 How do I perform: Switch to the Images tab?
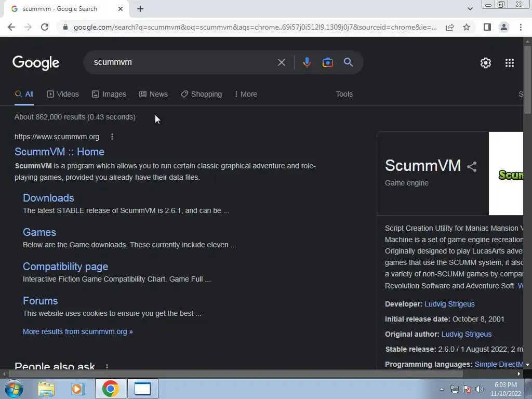tap(109, 94)
